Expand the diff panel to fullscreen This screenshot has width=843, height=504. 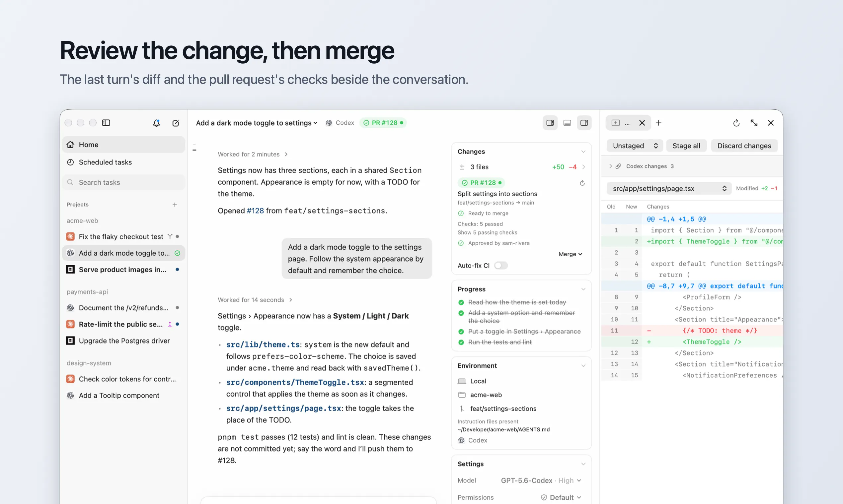(754, 123)
